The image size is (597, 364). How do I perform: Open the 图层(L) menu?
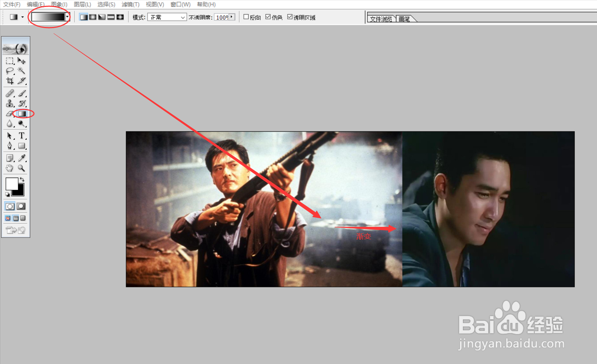pos(82,4)
